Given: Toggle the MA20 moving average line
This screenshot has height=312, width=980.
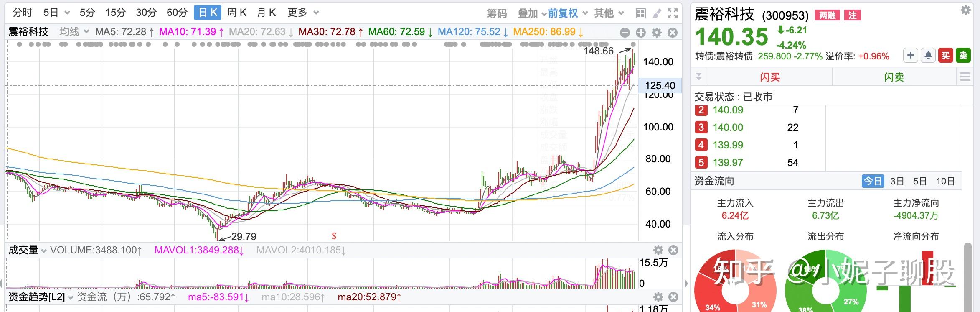Looking at the screenshot, I should tap(261, 32).
